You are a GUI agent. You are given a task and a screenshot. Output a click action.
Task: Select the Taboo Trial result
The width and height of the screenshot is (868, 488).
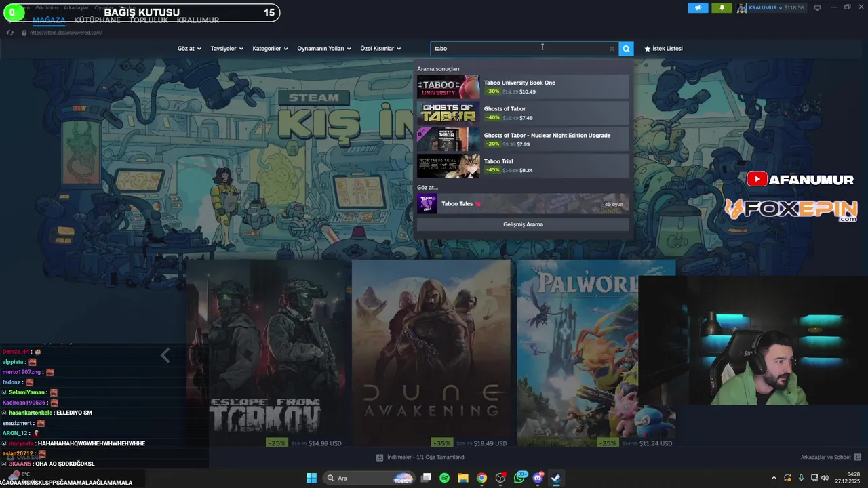tap(523, 166)
